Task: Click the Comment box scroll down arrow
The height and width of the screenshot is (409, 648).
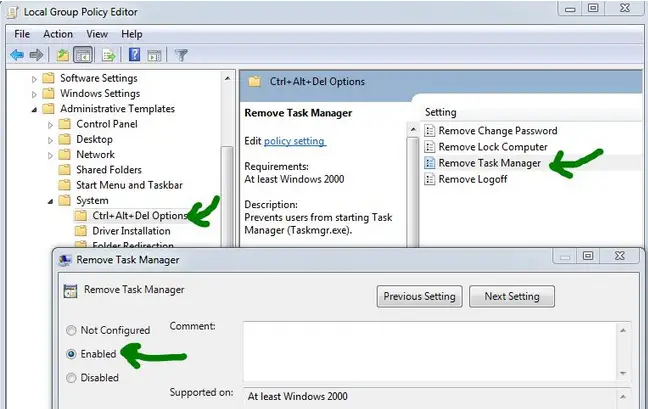Action: [623, 373]
